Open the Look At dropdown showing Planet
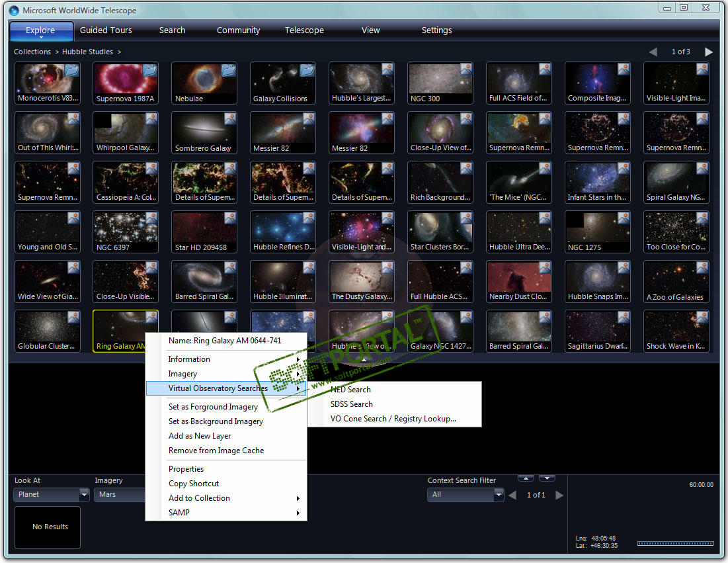This screenshot has height=563, width=728. click(x=51, y=495)
